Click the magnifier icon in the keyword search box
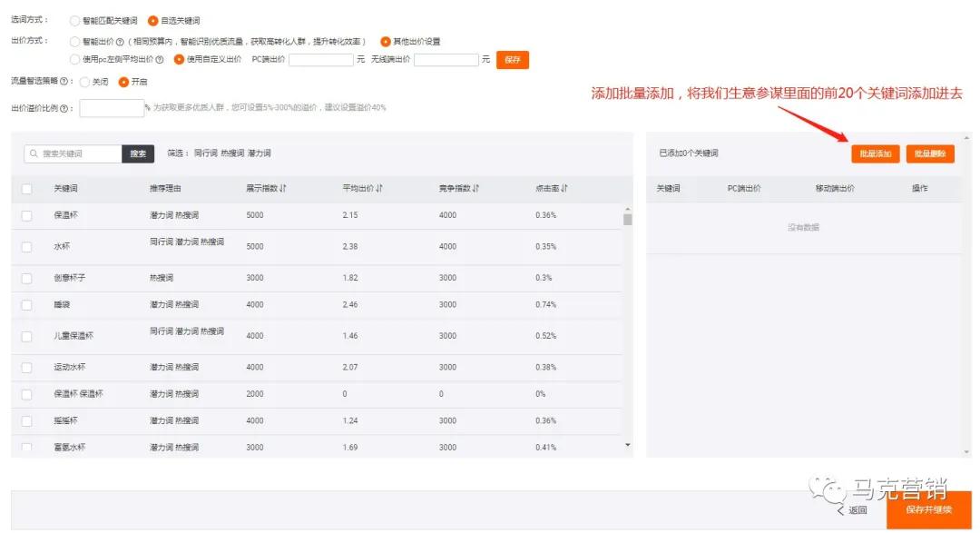 (x=35, y=153)
